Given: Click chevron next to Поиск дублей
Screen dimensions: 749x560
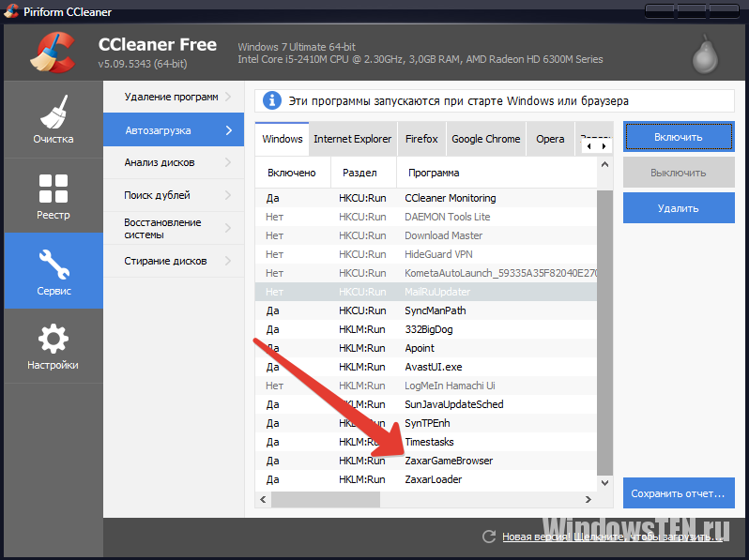Looking at the screenshot, I should click(228, 195).
